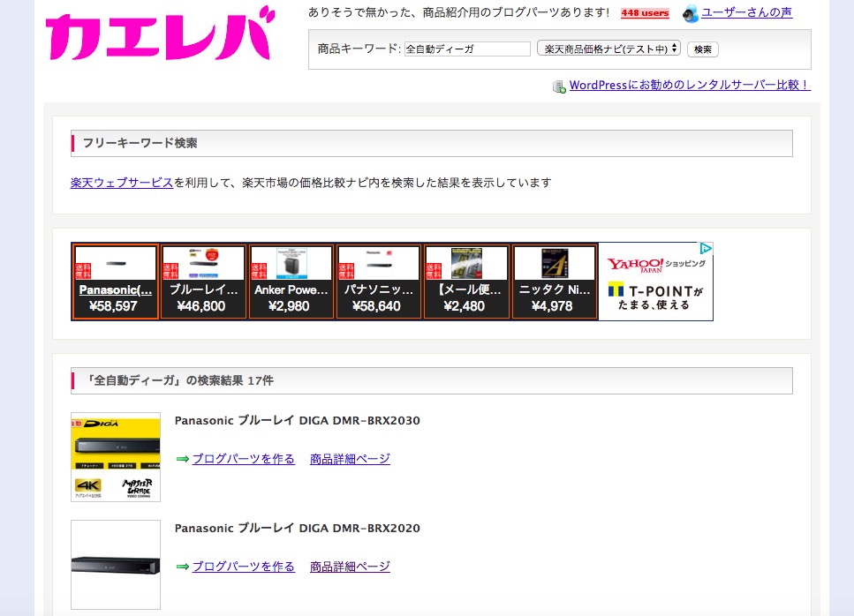Click the AdChoices icon on Yahoo ad
This screenshot has width=854, height=616.
pyautogui.click(x=706, y=249)
